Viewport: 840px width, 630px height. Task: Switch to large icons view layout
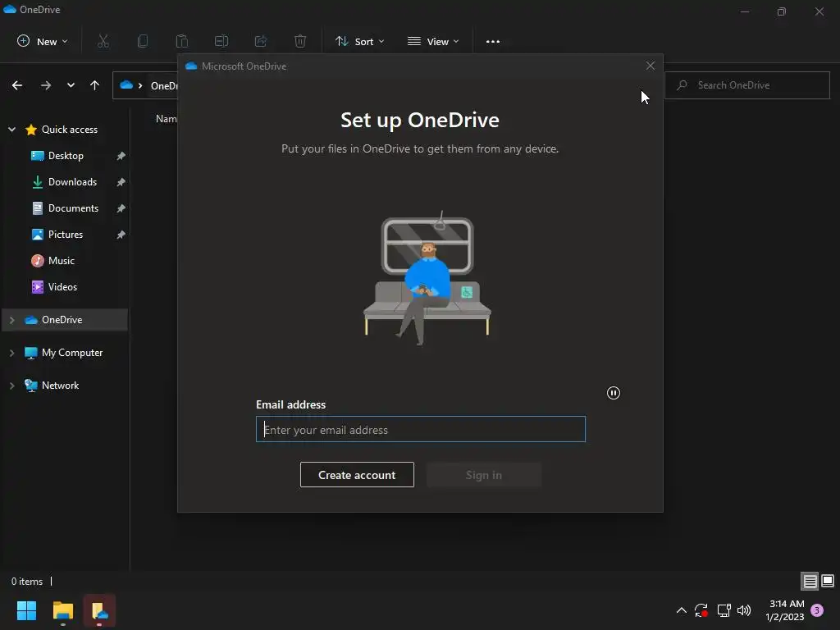(828, 581)
